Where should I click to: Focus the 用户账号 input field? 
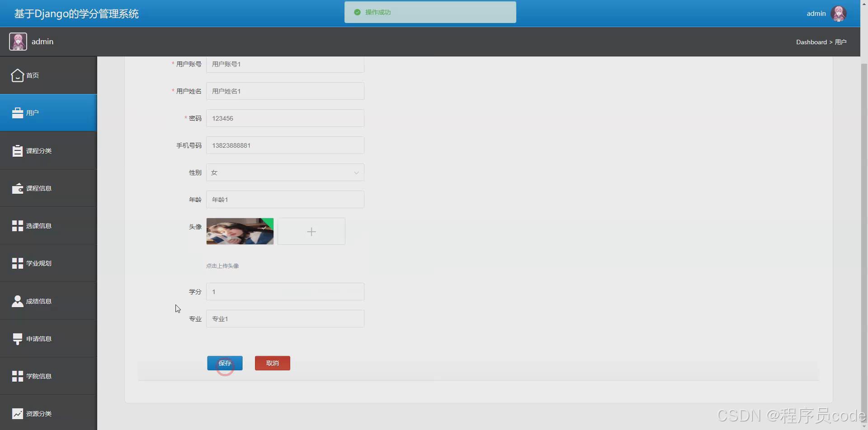tap(285, 64)
